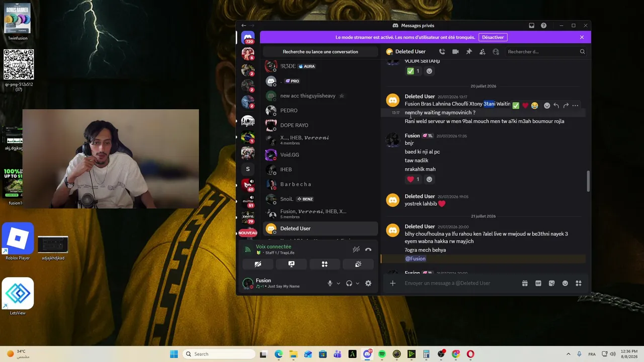Click Désactiver to turn off streamer mode
Screen dimensions: 644x362
click(493, 37)
